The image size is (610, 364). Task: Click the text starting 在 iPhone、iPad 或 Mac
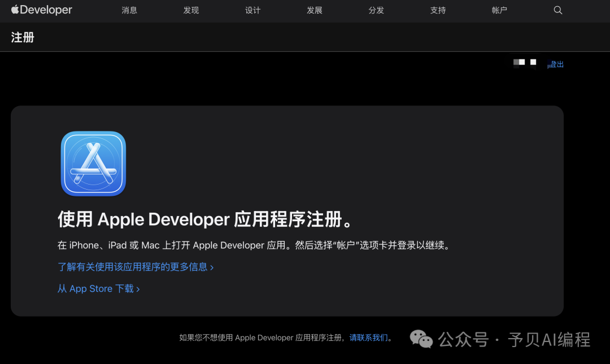click(254, 245)
